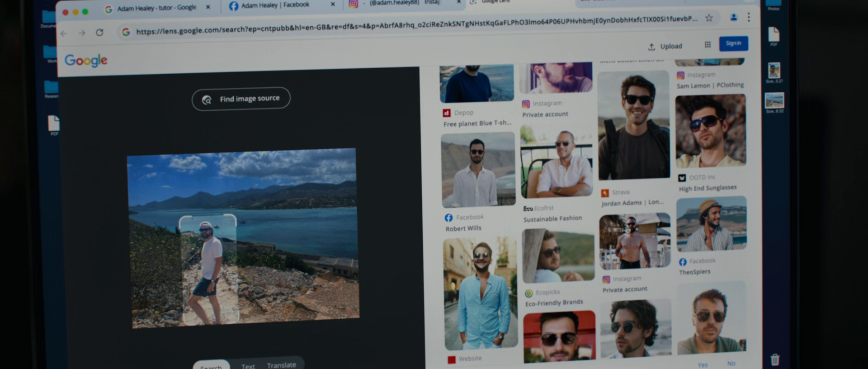This screenshot has width=868, height=369.
Task: Click the site info icon in the address bar
Action: point(126,32)
